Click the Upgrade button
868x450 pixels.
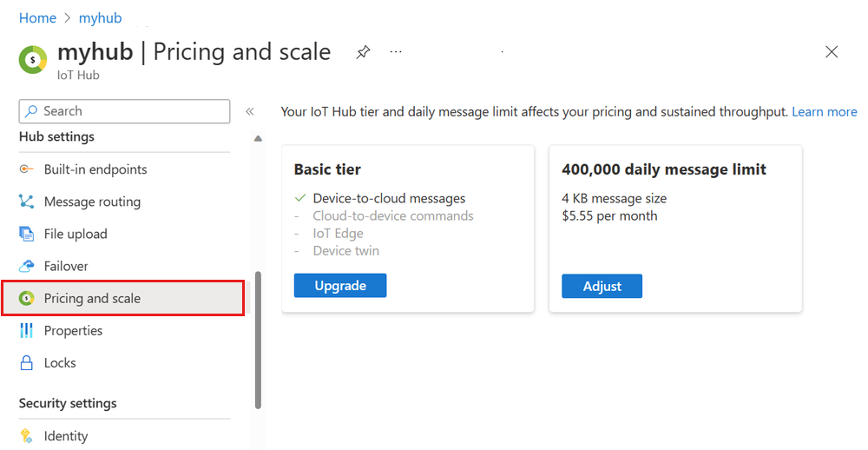[340, 286]
